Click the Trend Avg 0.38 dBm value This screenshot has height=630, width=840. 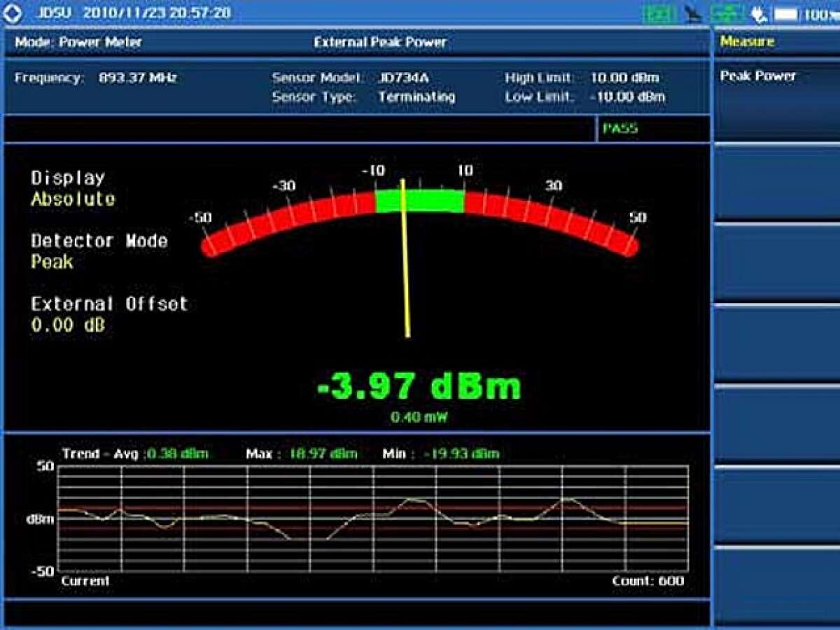point(178,454)
